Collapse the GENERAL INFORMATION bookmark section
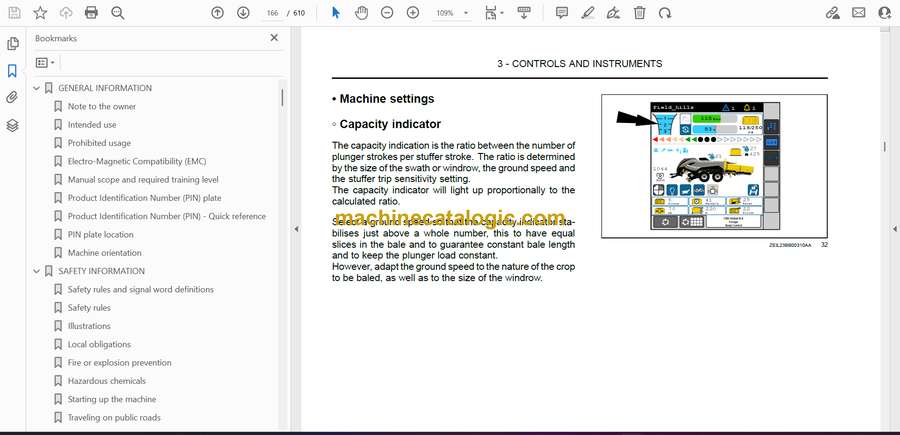The image size is (900, 435). 37,88
